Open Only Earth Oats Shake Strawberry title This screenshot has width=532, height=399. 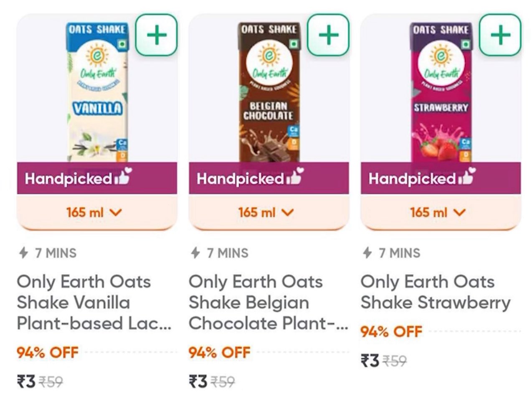point(436,292)
